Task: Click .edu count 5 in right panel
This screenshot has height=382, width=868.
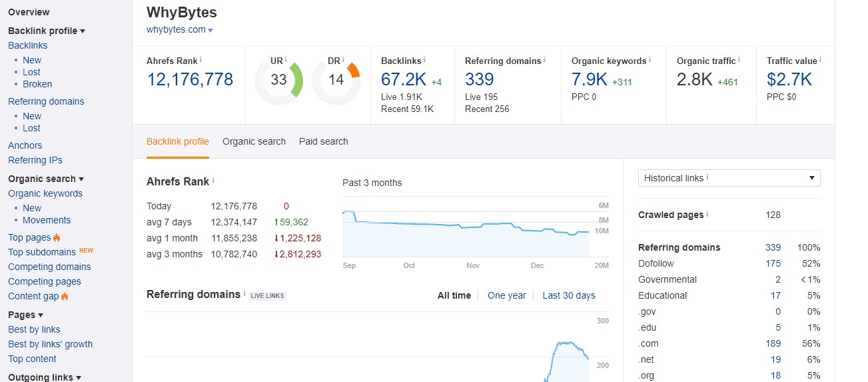Action: tap(778, 327)
